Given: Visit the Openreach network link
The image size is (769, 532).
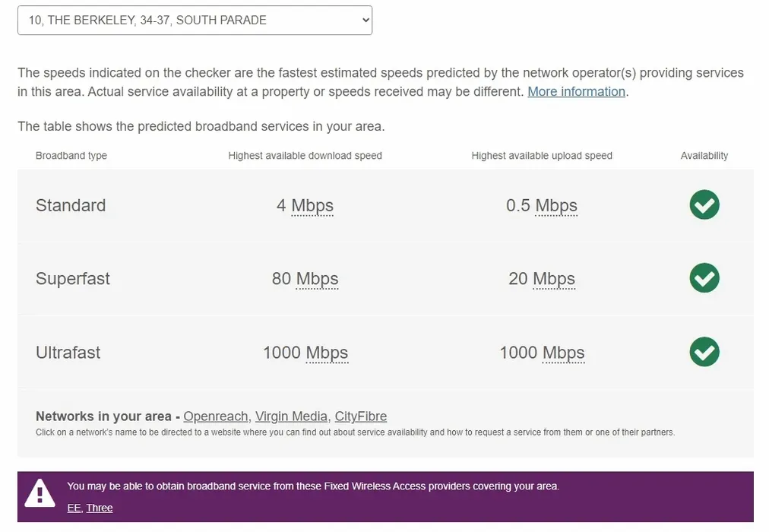Looking at the screenshot, I should [216, 416].
